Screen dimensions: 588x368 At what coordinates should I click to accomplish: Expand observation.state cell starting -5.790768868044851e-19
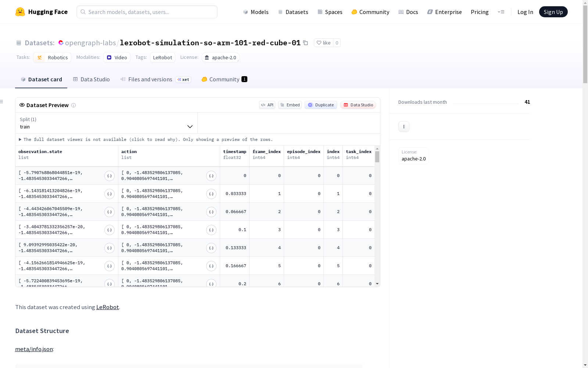[110, 176]
